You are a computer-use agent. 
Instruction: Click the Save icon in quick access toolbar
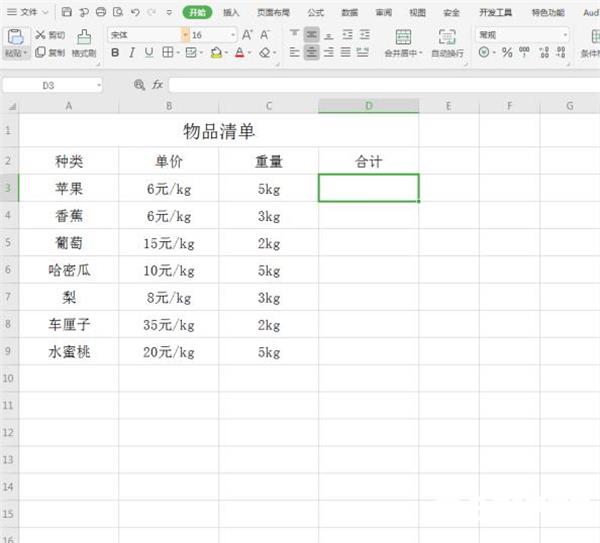click(67, 12)
